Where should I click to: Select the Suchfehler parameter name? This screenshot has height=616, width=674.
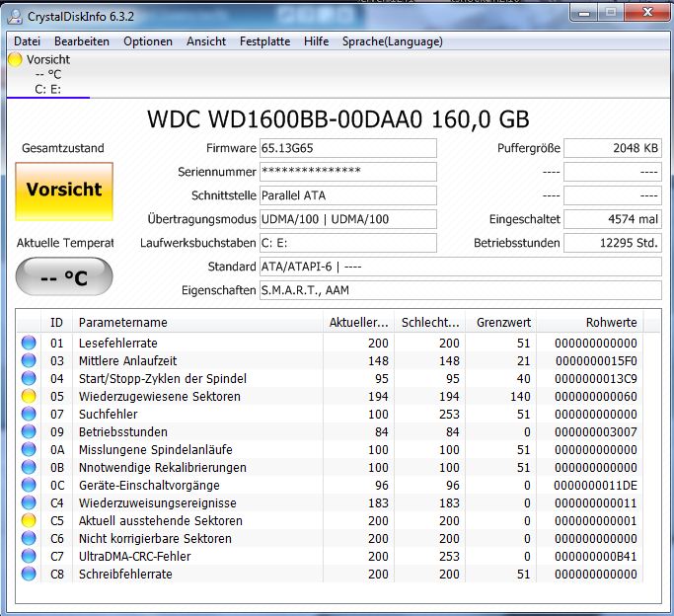[109, 414]
